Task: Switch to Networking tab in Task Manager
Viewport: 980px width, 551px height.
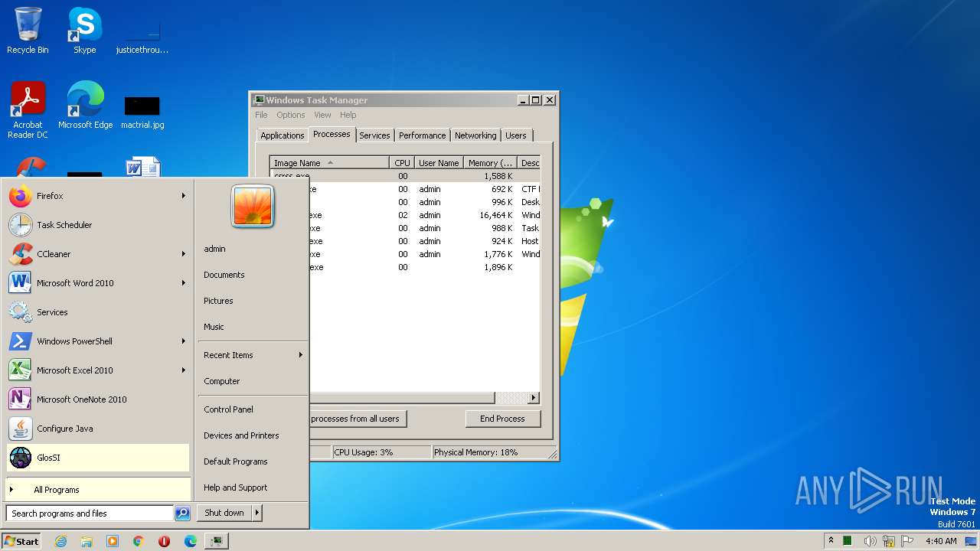Action: click(x=475, y=135)
